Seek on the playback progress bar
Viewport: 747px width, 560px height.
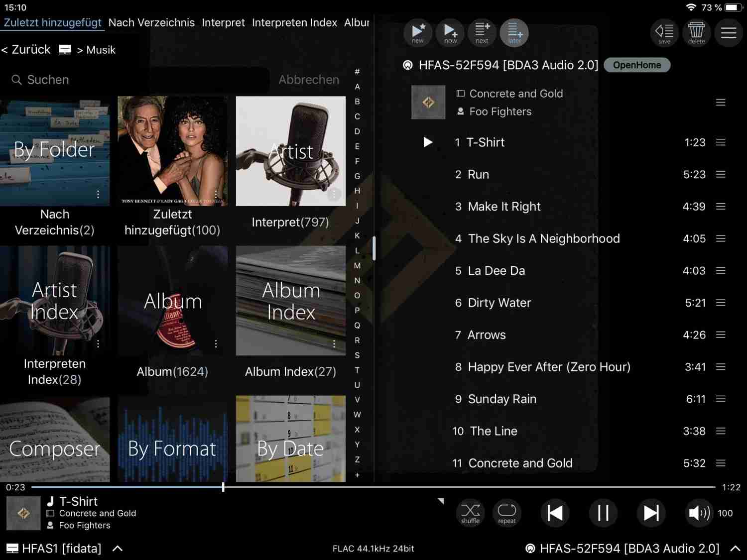[x=373, y=487]
